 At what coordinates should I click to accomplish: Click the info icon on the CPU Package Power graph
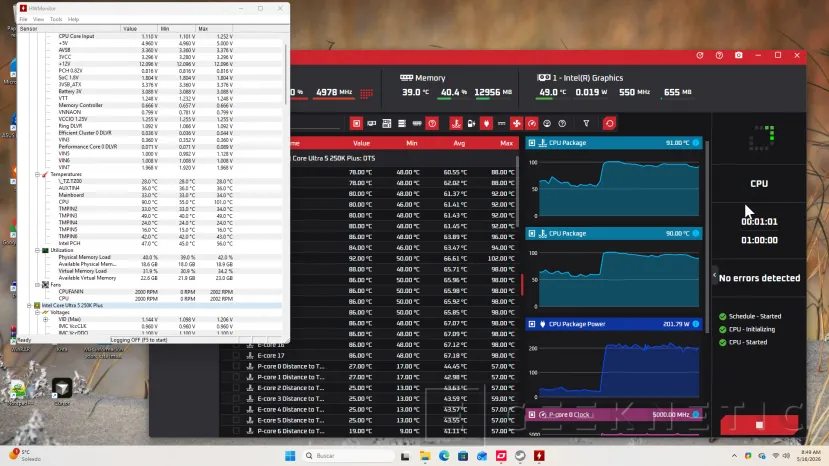click(x=696, y=324)
